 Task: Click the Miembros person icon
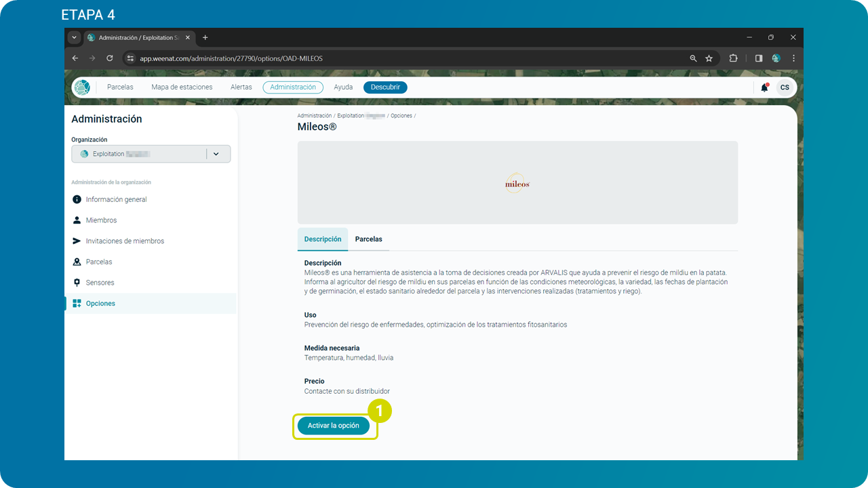77,220
